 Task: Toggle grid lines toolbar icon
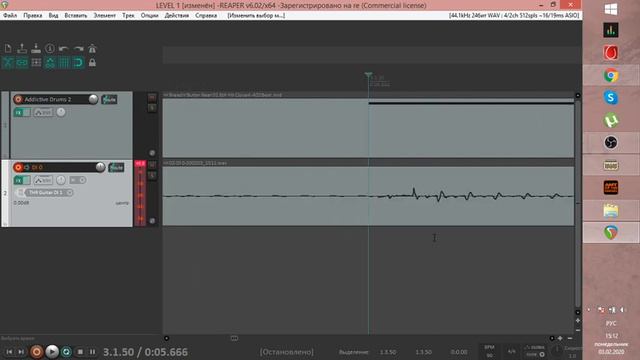64,62
